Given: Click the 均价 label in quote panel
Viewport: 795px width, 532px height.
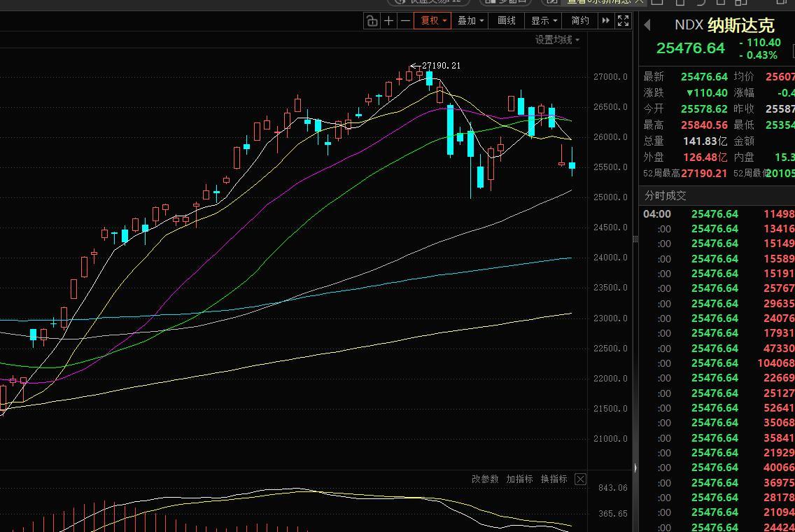Looking at the screenshot, I should tap(744, 76).
